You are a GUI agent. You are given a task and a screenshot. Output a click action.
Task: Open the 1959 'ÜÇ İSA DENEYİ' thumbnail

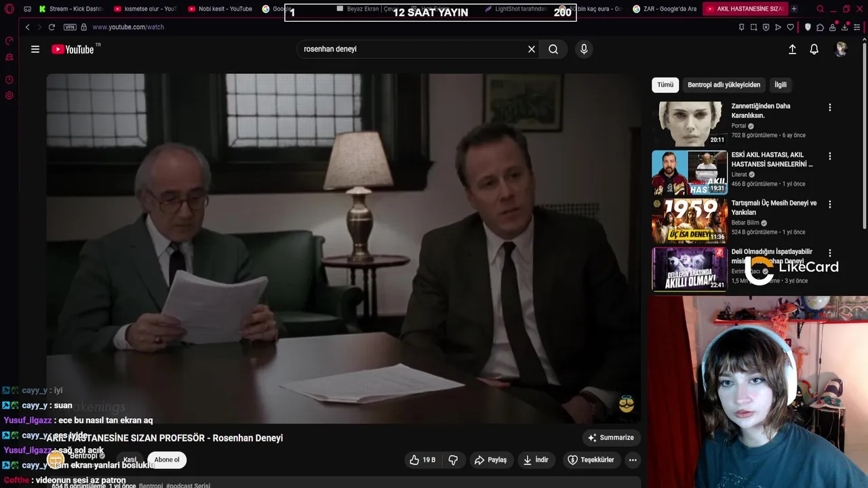pyautogui.click(x=690, y=221)
